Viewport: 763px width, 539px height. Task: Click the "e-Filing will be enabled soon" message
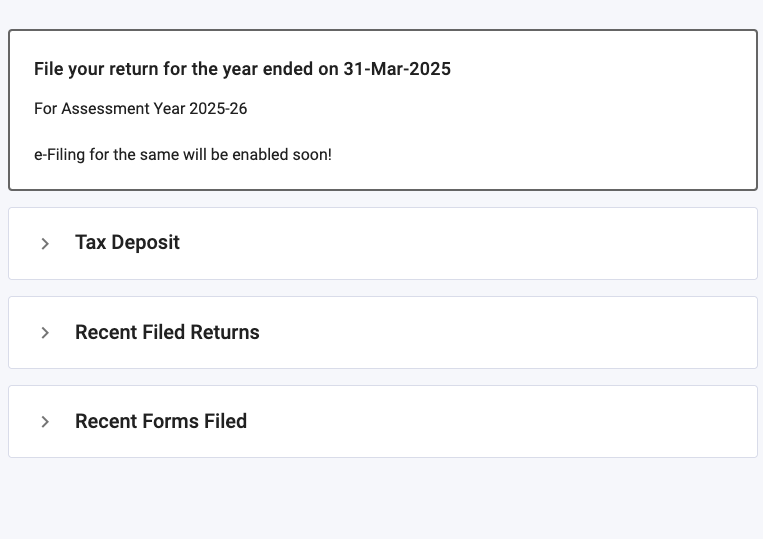182,155
